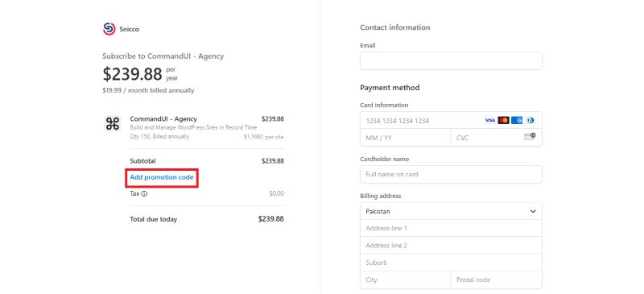644x294 pixels.
Task: Click the CVC input field
Action: [497, 138]
